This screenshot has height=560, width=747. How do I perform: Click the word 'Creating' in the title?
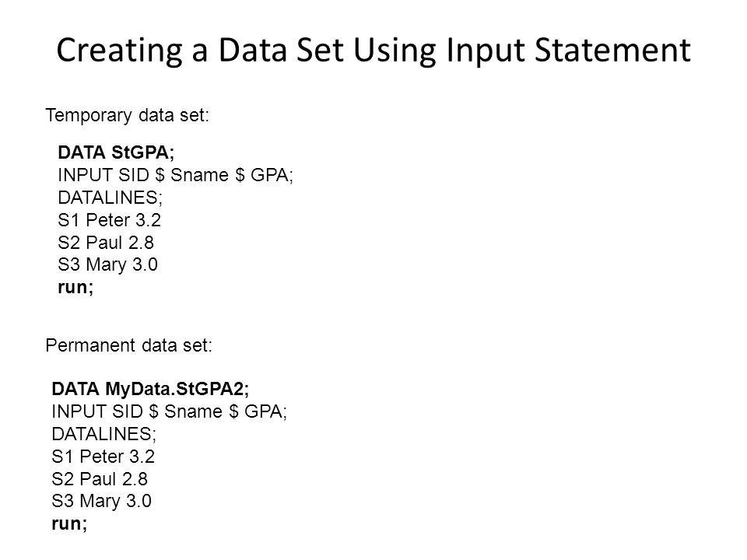point(120,51)
